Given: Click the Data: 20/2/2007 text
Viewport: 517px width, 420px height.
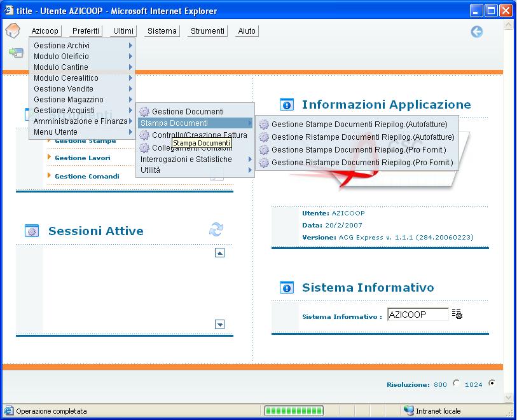Looking at the screenshot, I should click(x=332, y=226).
